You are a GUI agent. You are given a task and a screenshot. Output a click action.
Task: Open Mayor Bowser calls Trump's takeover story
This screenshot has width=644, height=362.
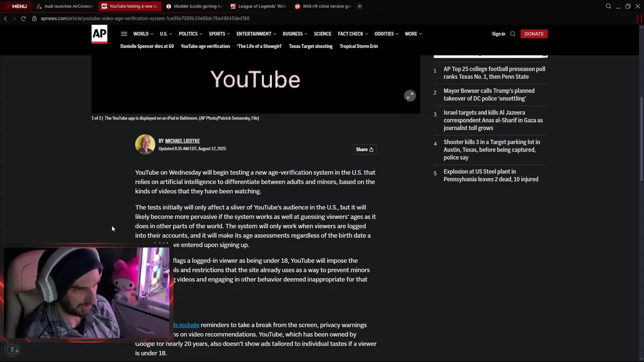click(489, 95)
